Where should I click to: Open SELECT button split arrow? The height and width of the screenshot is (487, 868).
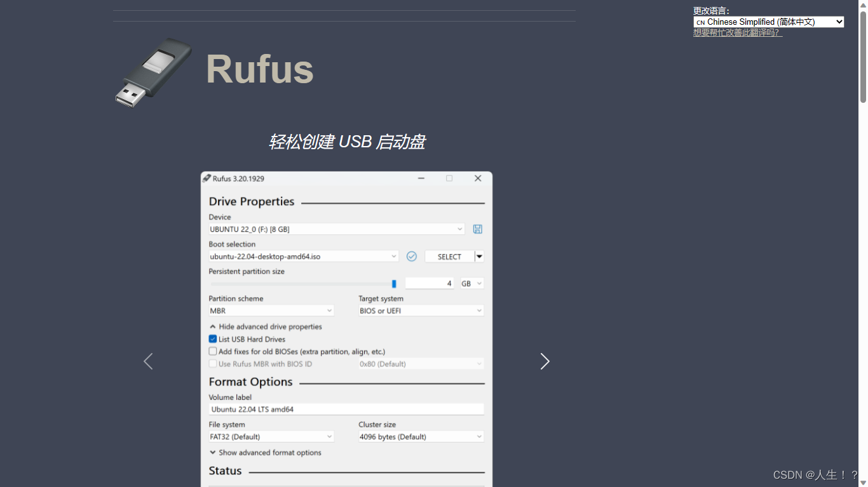[480, 257]
